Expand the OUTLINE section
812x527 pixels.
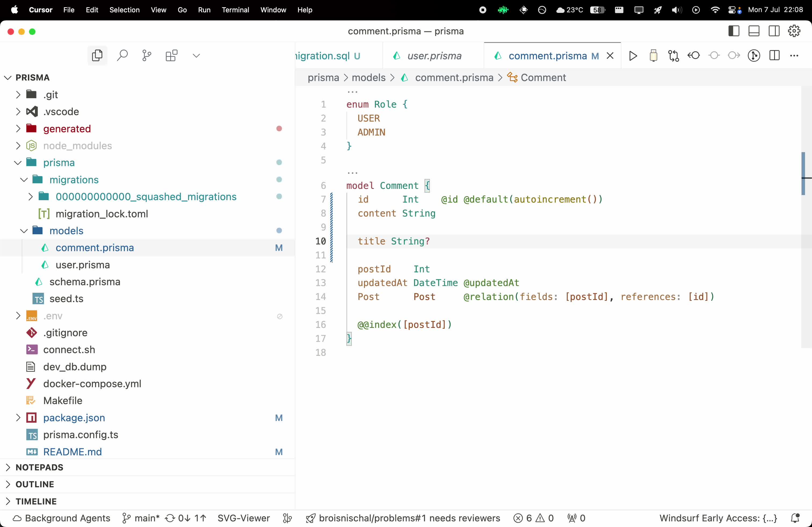[35, 484]
